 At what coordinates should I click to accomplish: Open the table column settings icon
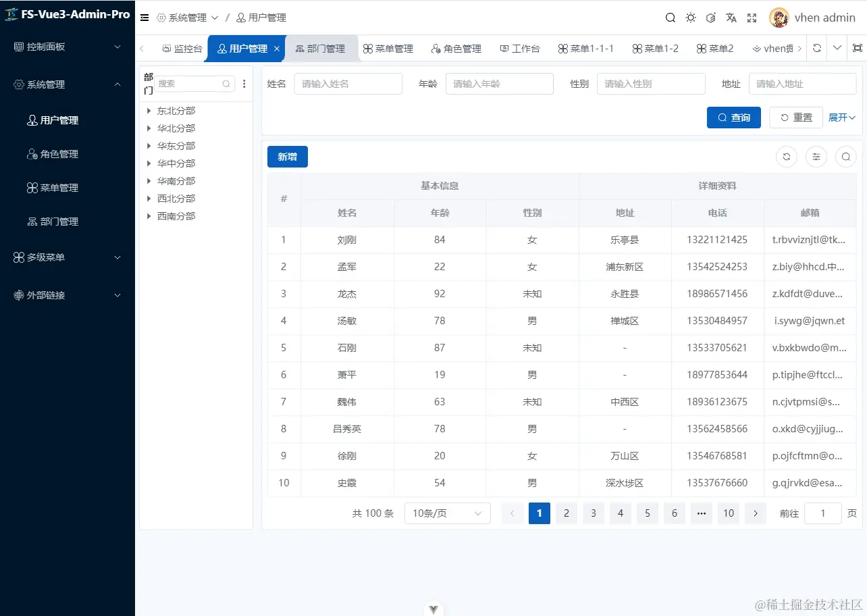[x=816, y=157]
